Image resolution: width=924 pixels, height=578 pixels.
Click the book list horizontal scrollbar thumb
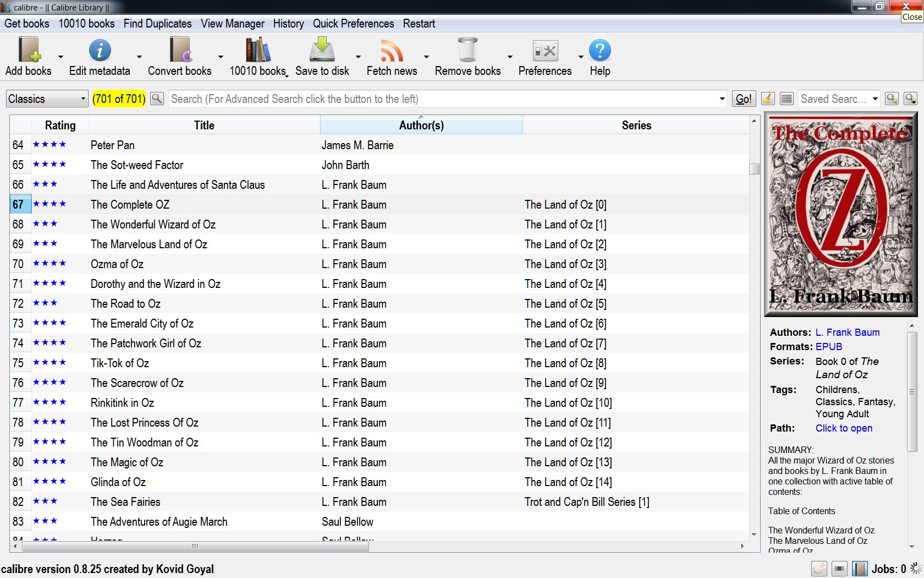point(195,546)
